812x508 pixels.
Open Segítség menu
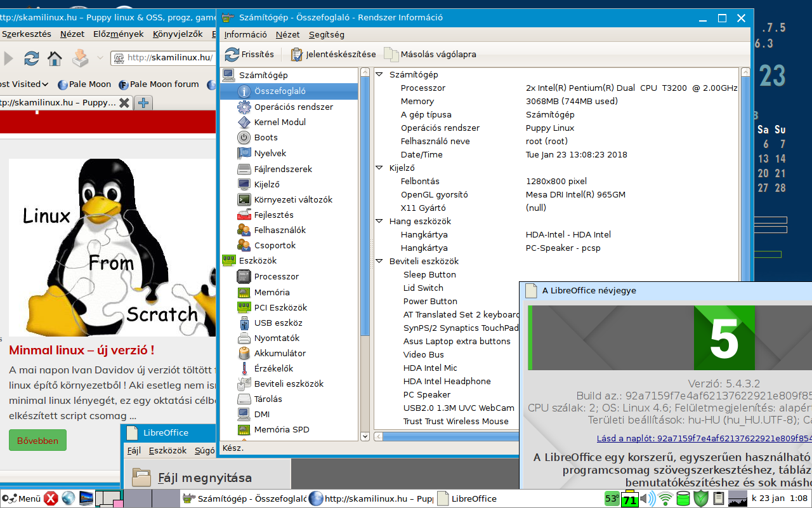pos(327,35)
